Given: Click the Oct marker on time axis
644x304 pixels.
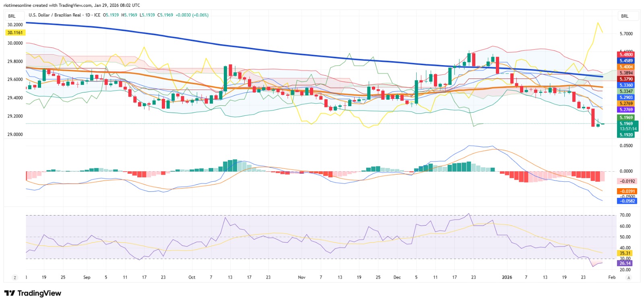Looking at the screenshot, I should [x=192, y=277].
